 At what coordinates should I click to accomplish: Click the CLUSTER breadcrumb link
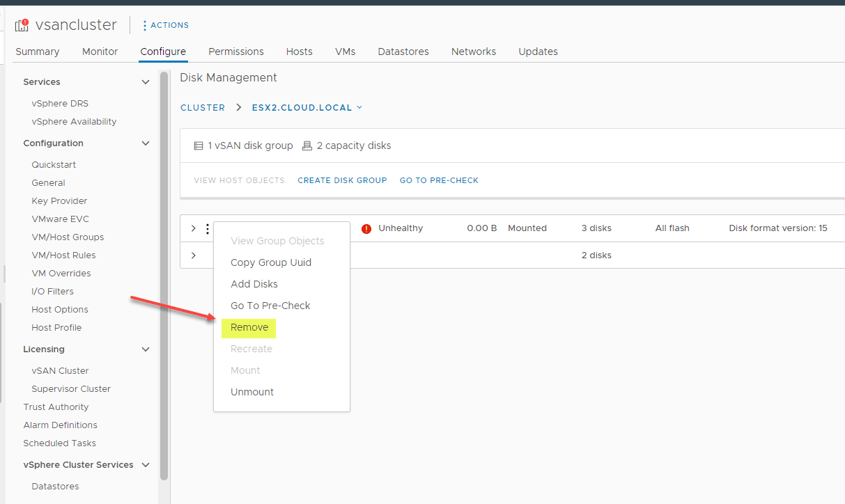click(x=203, y=108)
